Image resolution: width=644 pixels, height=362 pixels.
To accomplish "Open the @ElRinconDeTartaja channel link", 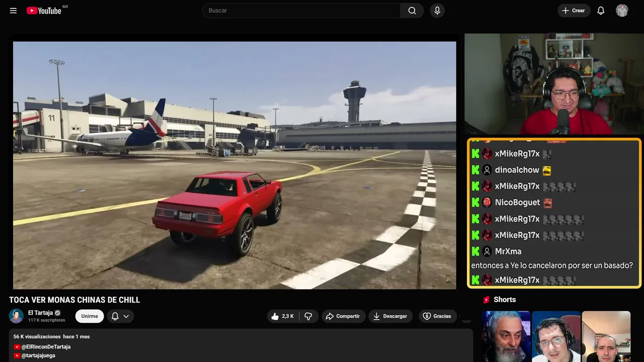I will point(46,347).
